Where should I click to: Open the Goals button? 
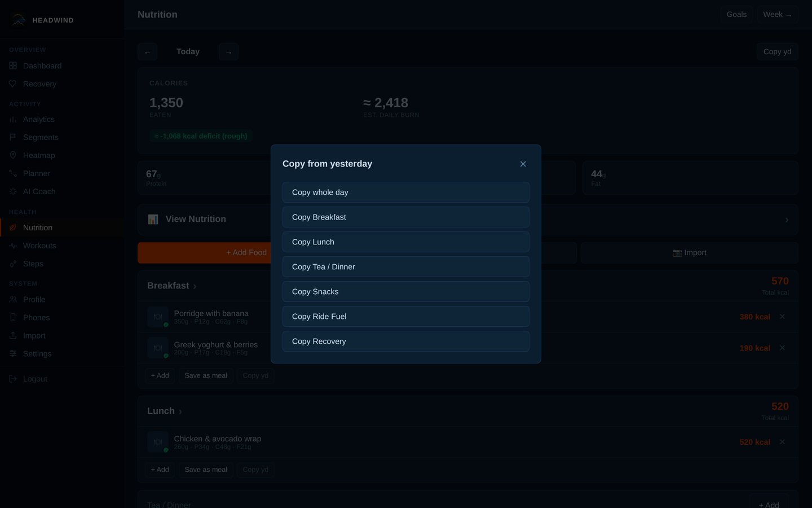click(736, 15)
